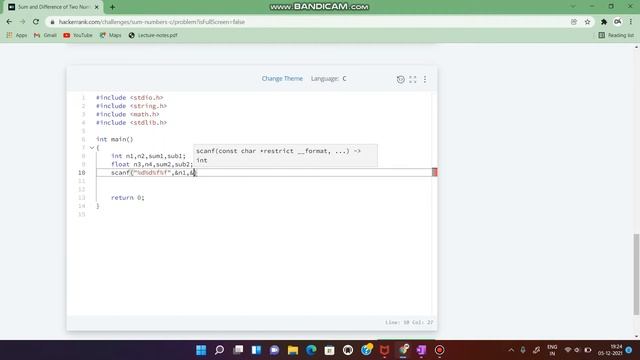Open the YouTube bookmark

(x=78, y=36)
